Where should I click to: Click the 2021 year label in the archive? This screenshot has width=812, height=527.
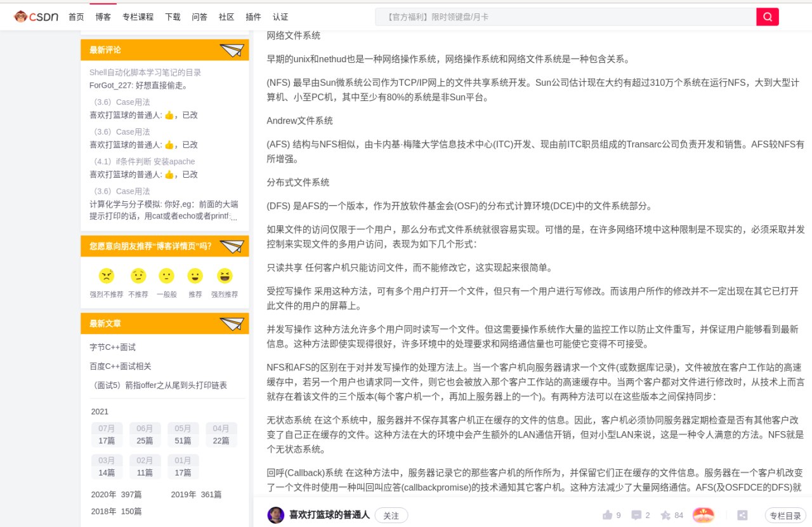pos(100,411)
